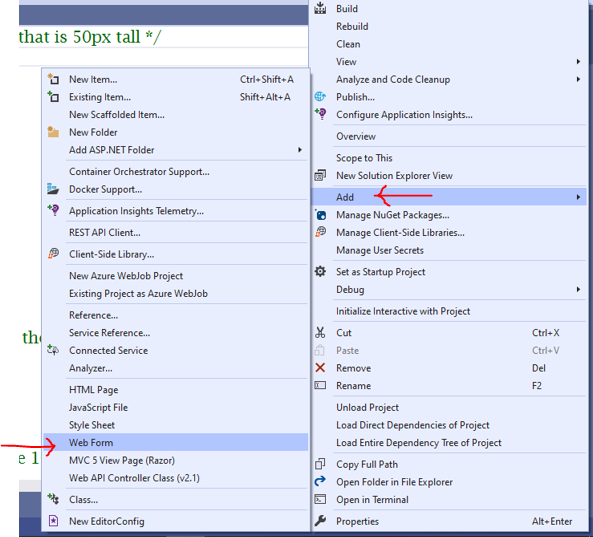Click the Set as Startup Project gear icon
Image resolution: width=593 pixels, height=537 pixels.
click(x=320, y=271)
